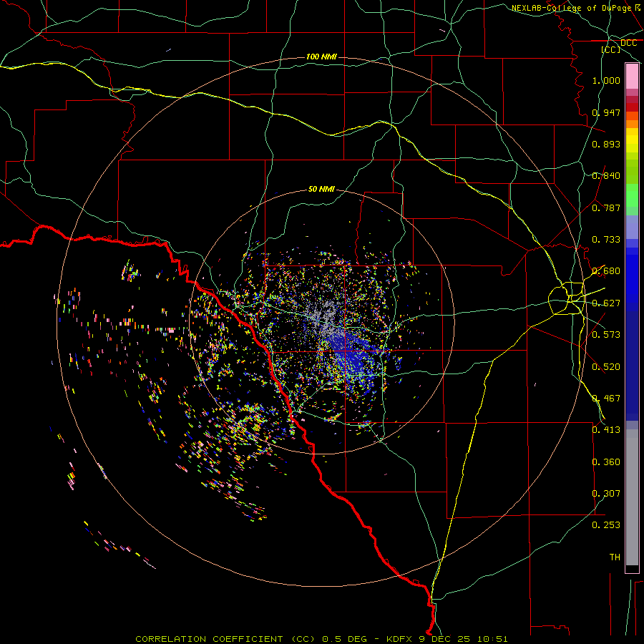Click the 0.467 color scale value
The width and height of the screenshot is (644, 644).
click(606, 399)
